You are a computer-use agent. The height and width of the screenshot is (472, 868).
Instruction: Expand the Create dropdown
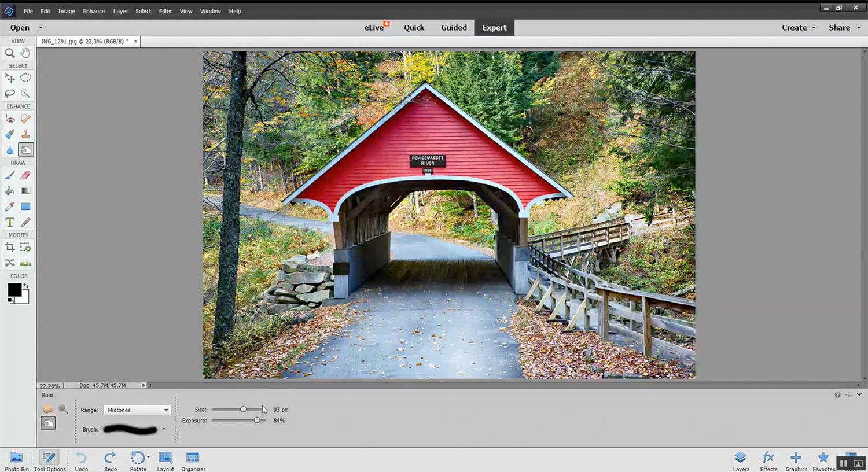coord(799,28)
